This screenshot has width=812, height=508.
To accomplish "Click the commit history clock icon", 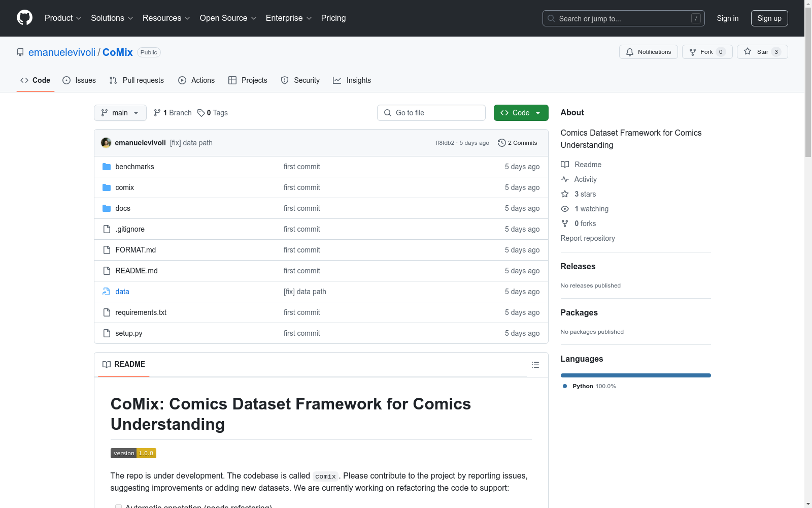I will (x=502, y=143).
